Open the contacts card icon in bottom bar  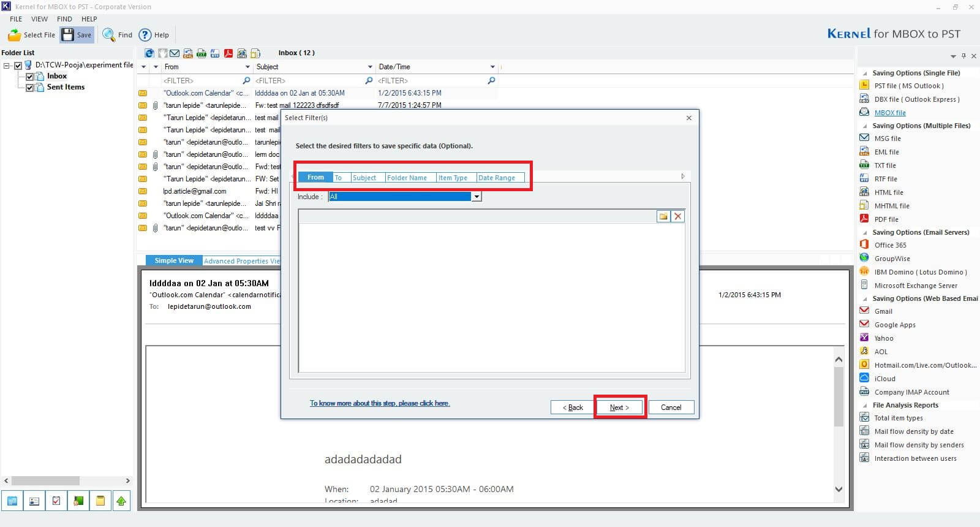34,501
